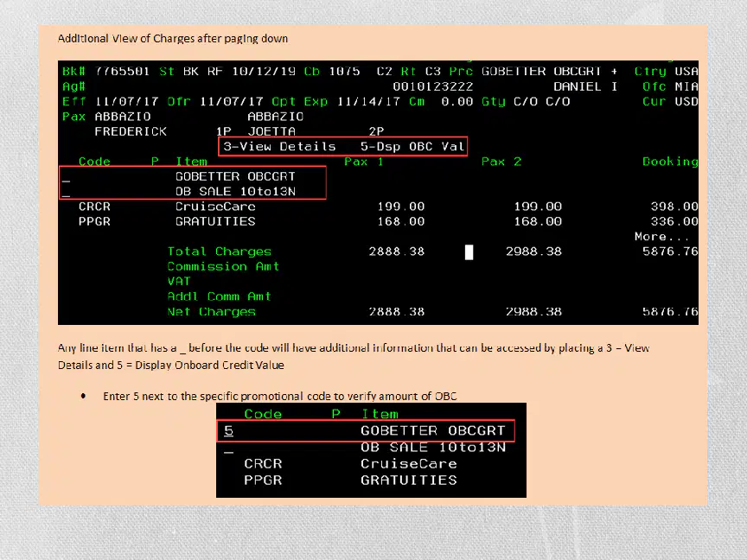747x560 pixels.
Task: Click the GRATUITIES booking total 336.00
Action: 674,221
